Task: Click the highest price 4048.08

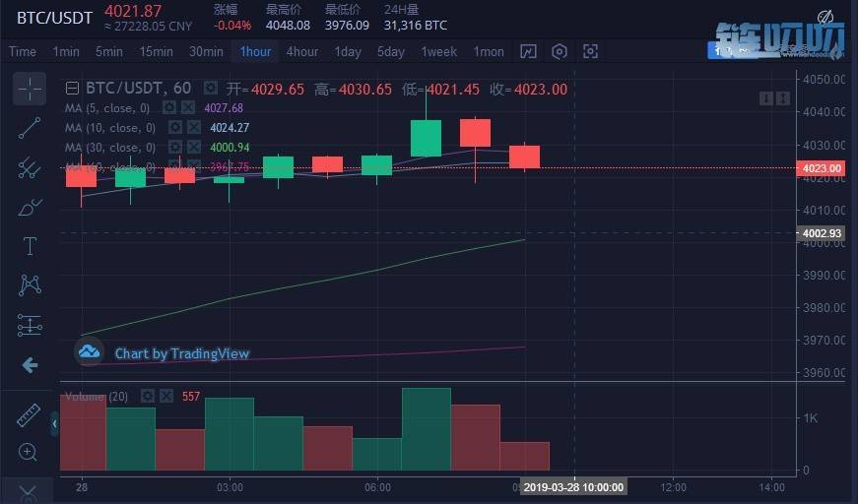Action: click(288, 26)
